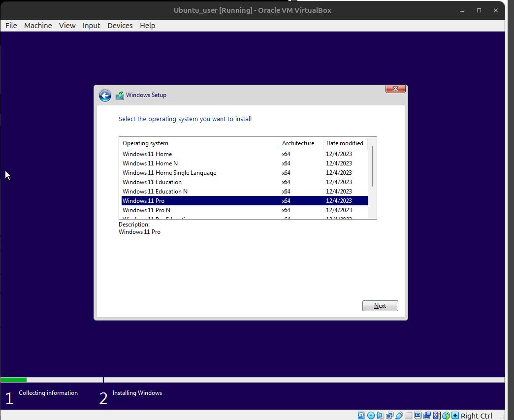Click the 12/4/2023 date in the Pro N row
This screenshot has height=420, width=514.
[339, 210]
